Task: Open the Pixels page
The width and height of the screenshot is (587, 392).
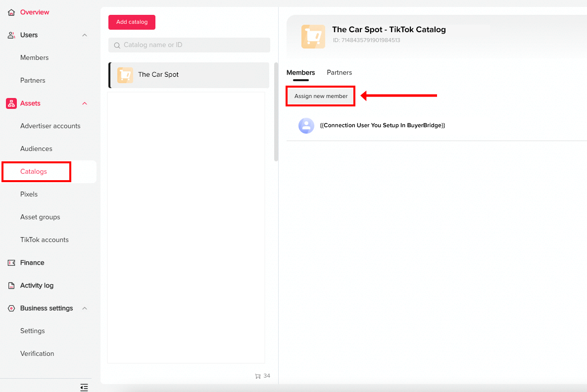Action: click(x=29, y=195)
